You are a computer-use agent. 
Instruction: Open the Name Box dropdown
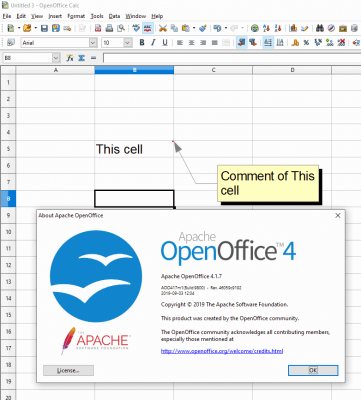tap(56, 58)
